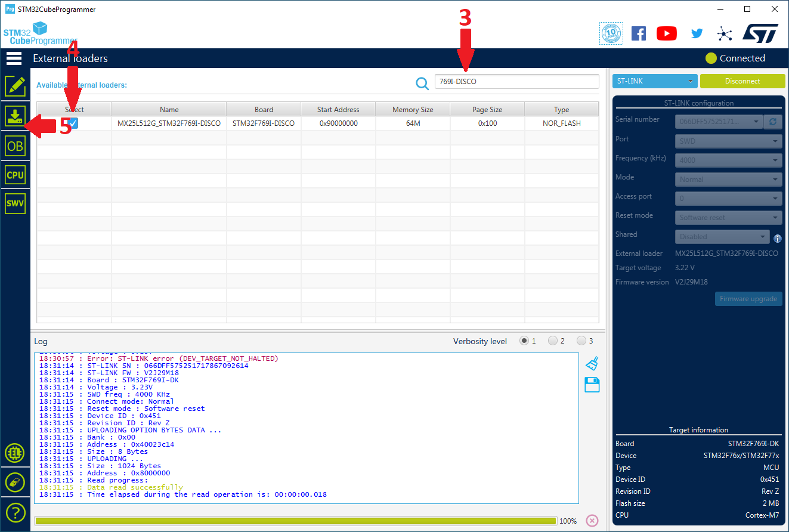Sort table by Board column header
789x532 pixels.
pyautogui.click(x=264, y=110)
